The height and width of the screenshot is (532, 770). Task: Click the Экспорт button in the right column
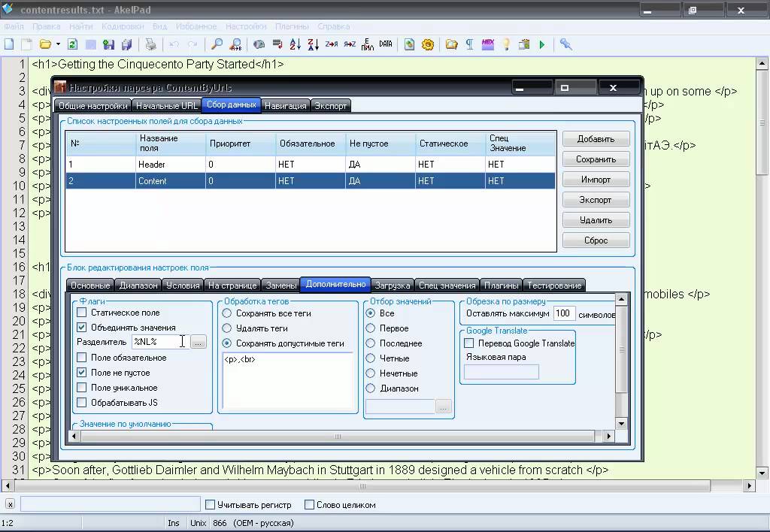pos(596,200)
